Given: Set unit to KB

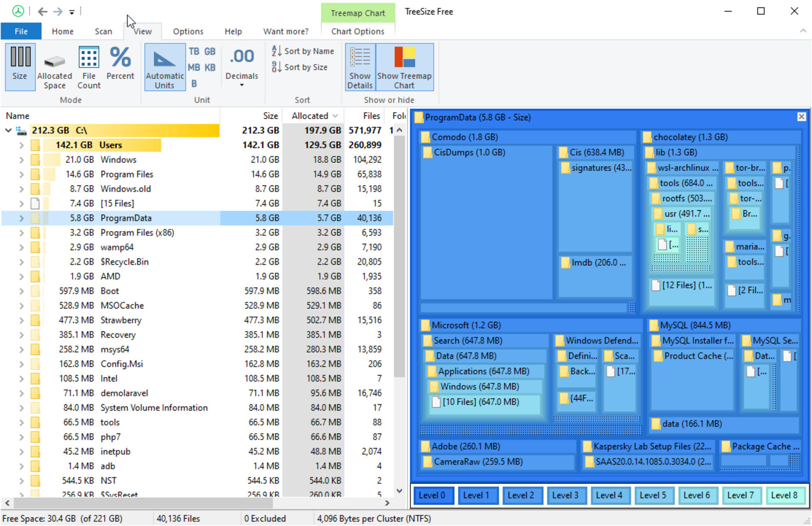Looking at the screenshot, I should coord(210,68).
